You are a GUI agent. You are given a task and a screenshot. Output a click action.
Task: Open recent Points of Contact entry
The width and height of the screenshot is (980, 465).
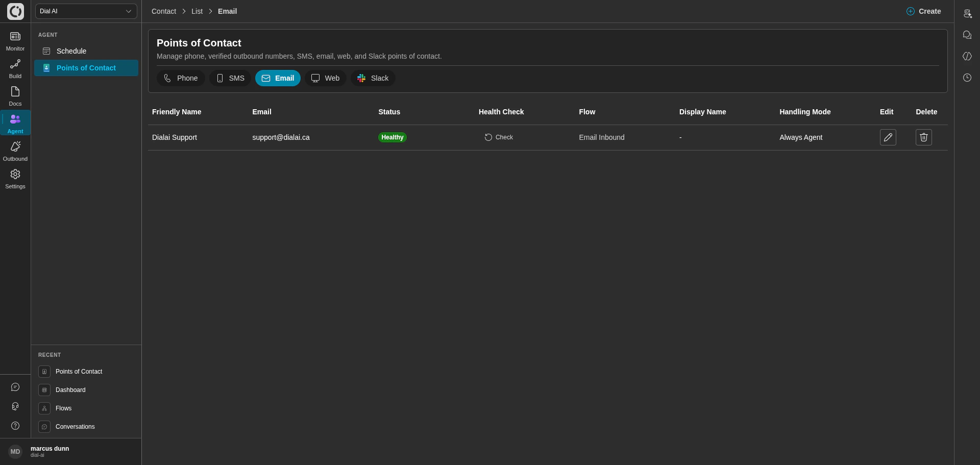(86, 372)
